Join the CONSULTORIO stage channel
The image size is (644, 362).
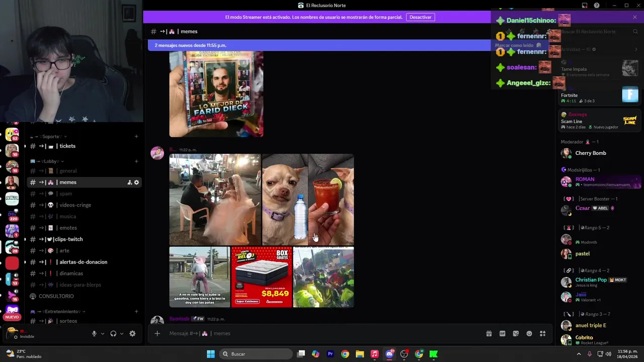coord(85,296)
